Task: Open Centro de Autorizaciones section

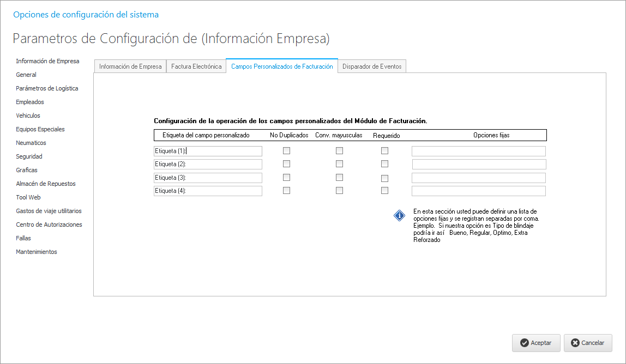Action: coord(49,225)
